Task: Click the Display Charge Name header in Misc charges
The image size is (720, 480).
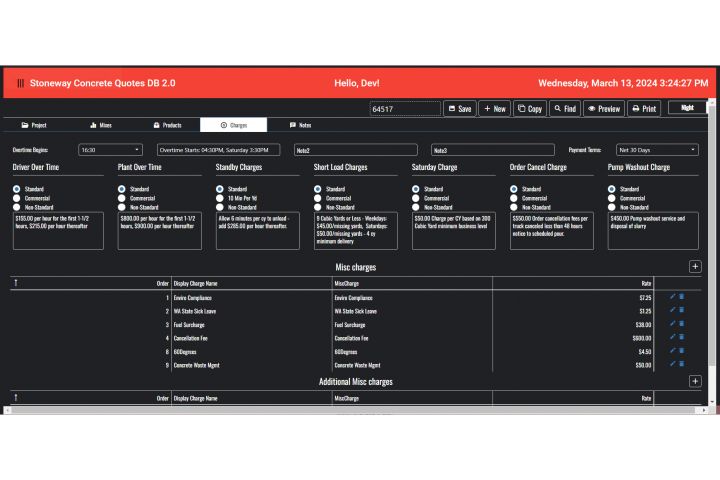Action: pos(196,283)
